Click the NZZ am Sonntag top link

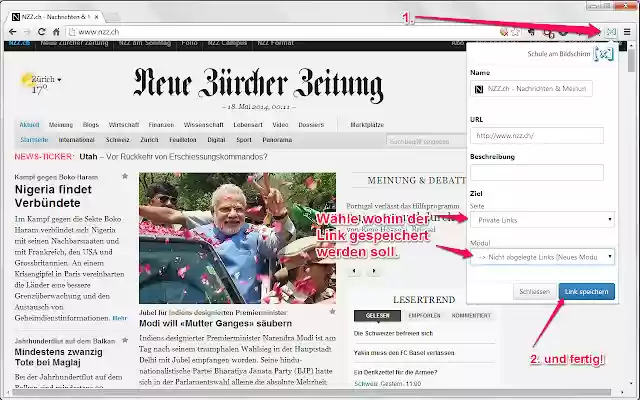pos(145,43)
